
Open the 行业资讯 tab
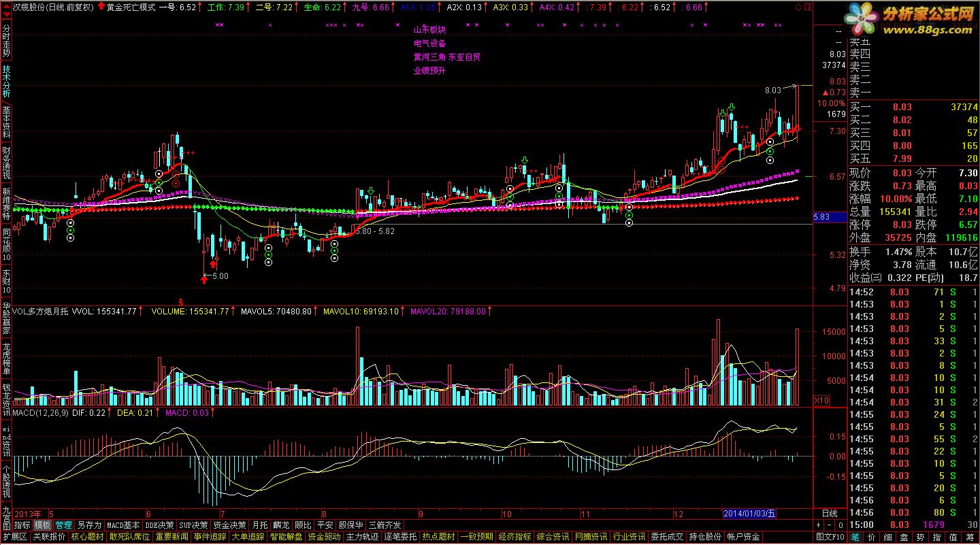629,537
